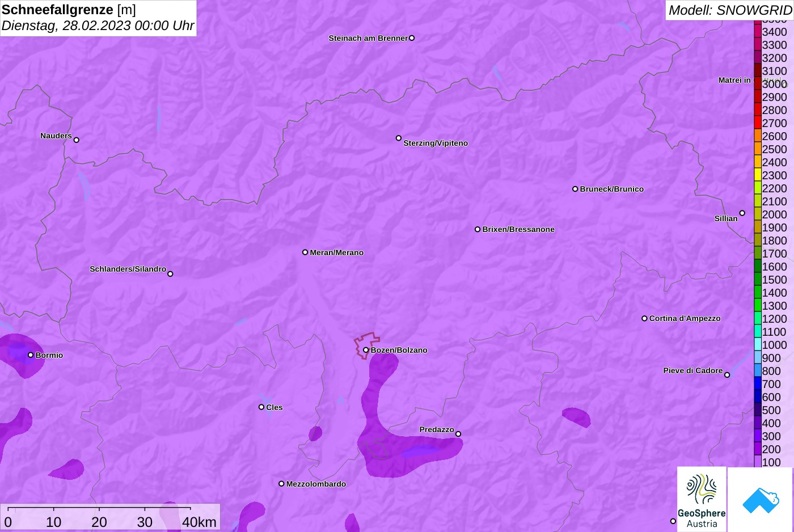Click the legend value '2000'

tap(774, 214)
